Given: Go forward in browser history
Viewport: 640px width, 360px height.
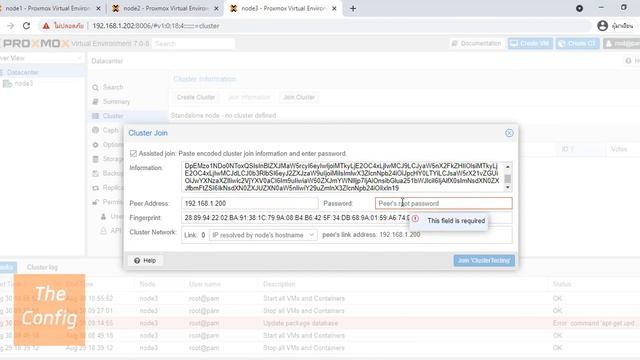Looking at the screenshot, I should [x=11, y=26].
